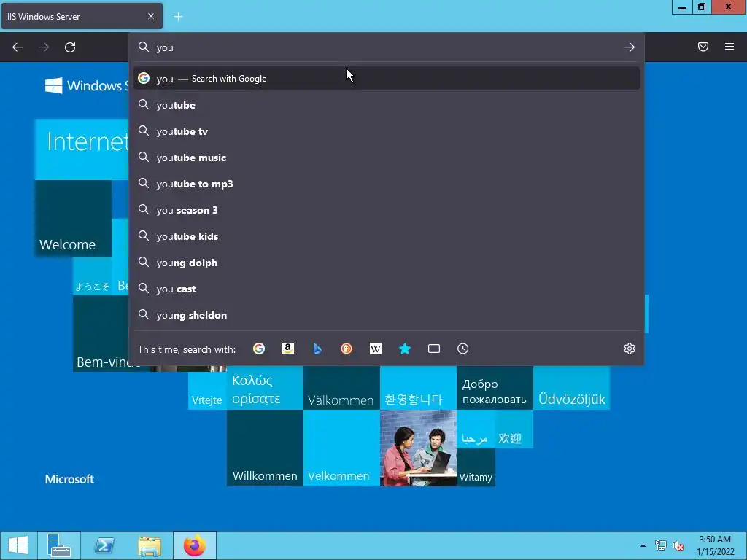Select the 'youtube' suggestion
The height and width of the screenshot is (560, 747).
pos(387,105)
